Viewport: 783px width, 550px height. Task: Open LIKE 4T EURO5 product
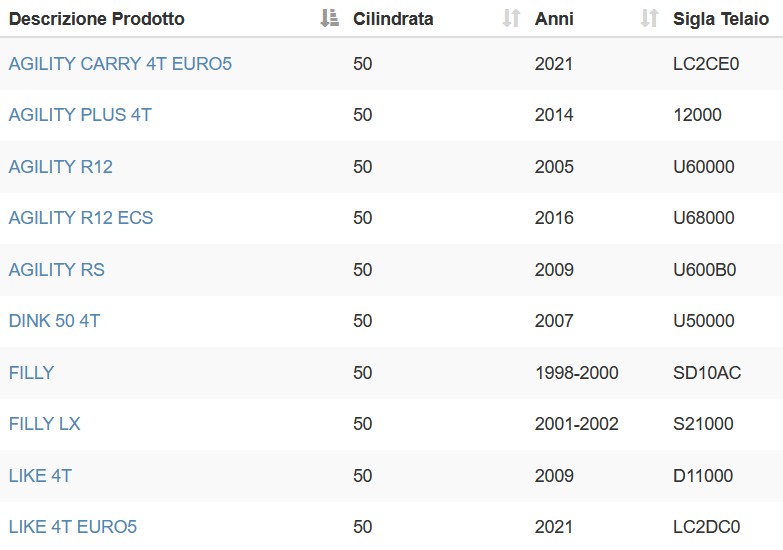click(73, 527)
